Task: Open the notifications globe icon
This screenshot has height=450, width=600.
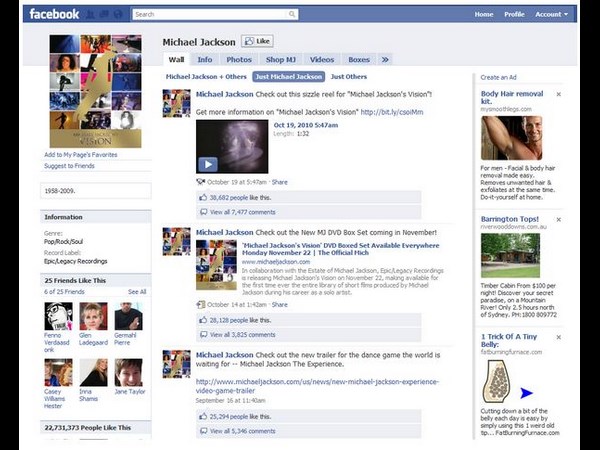Action: [x=117, y=14]
